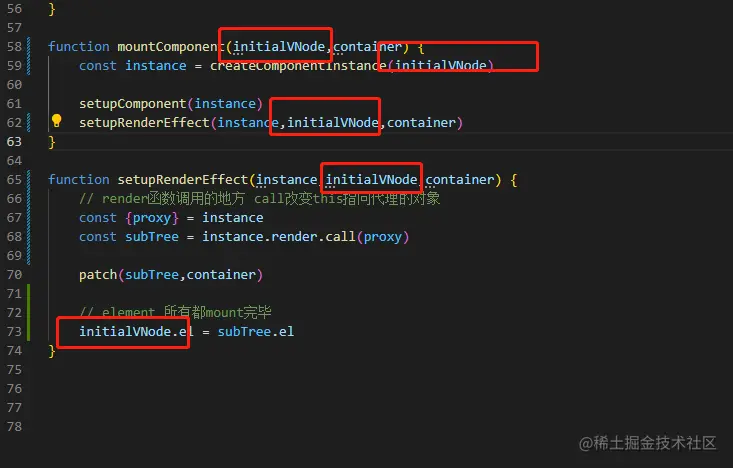The width and height of the screenshot is (733, 468).
Task: Click the patch function call on line 70
Action: point(98,274)
